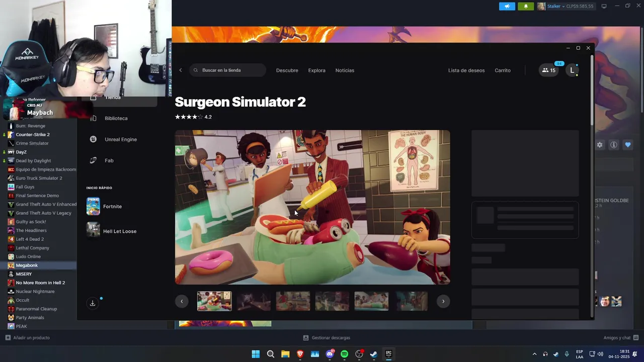Screen dimensions: 644x362
Task: Click Añadir un producto in Steam
Action: [x=27, y=338]
